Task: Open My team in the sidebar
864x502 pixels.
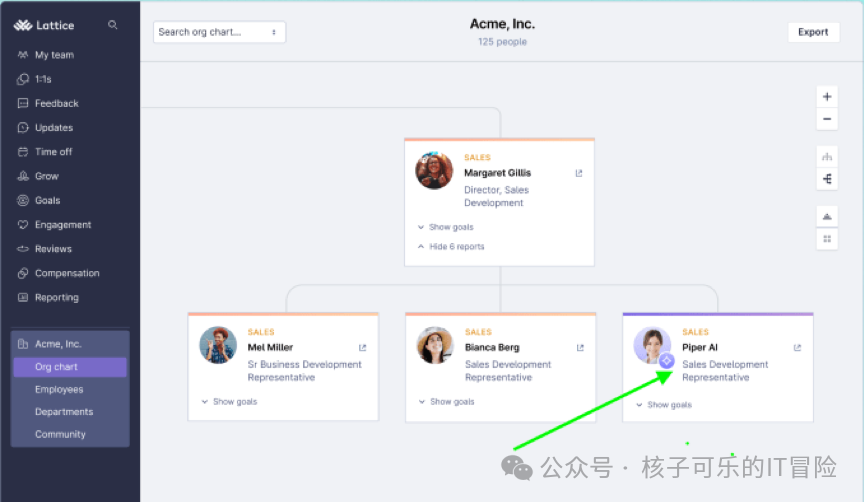Action: click(54, 55)
